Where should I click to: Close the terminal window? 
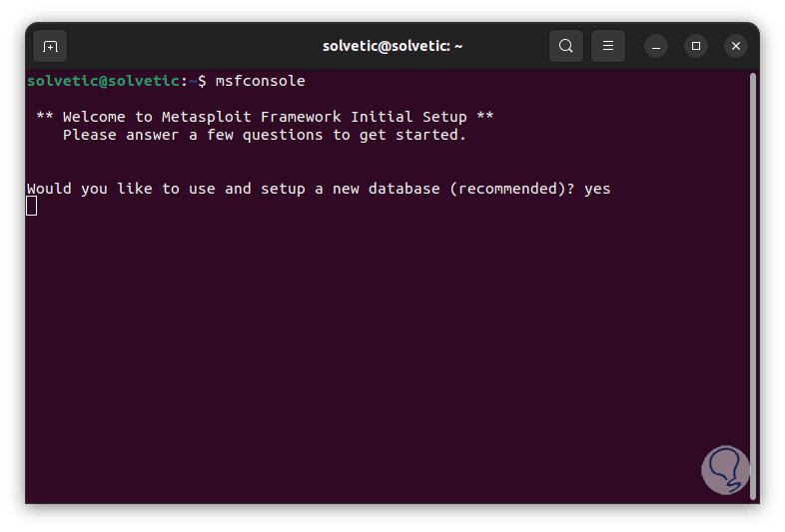736,46
